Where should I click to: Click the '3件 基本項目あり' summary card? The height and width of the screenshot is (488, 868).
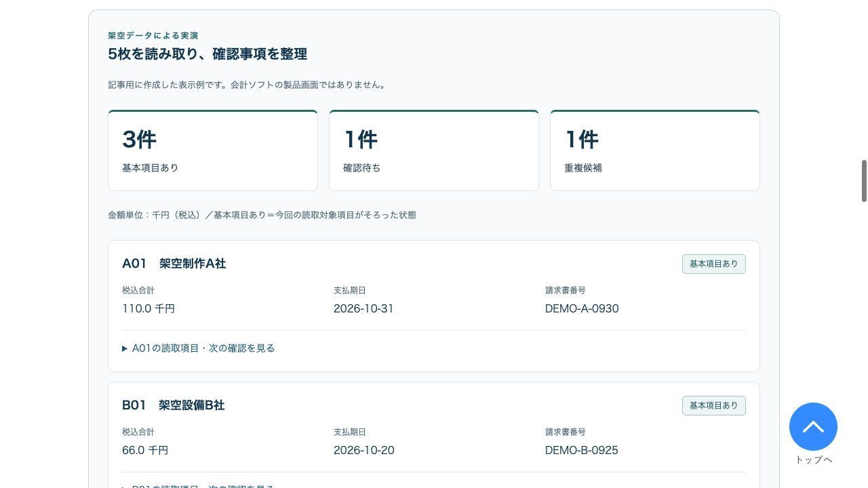click(x=213, y=150)
